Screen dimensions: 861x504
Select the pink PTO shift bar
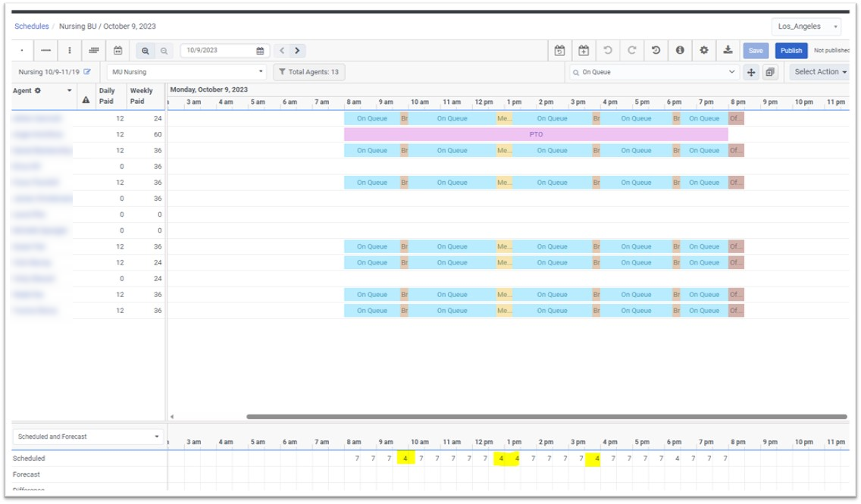(536, 134)
